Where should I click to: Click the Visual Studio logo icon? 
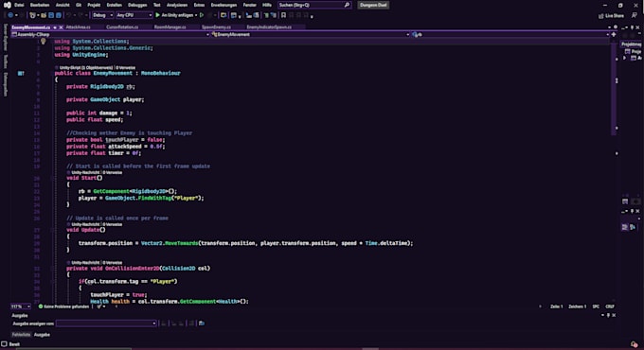pos(7,5)
